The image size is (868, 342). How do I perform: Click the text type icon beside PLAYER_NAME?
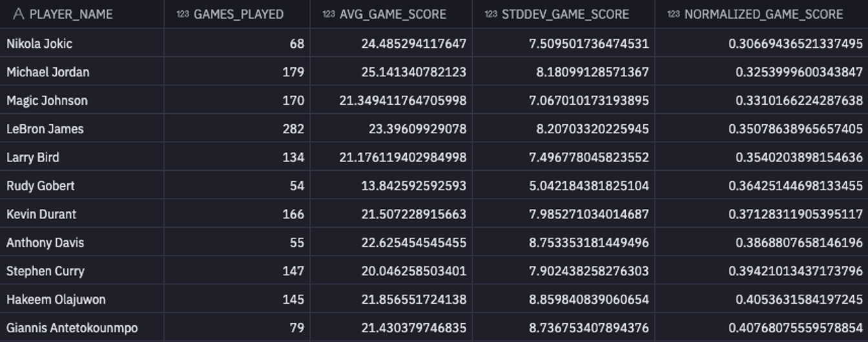pyautogui.click(x=18, y=14)
